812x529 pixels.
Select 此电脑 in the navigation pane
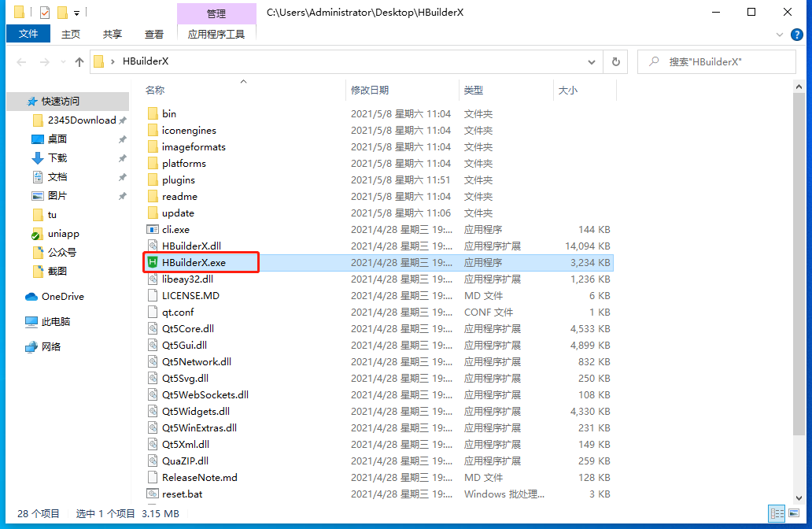[x=55, y=322]
